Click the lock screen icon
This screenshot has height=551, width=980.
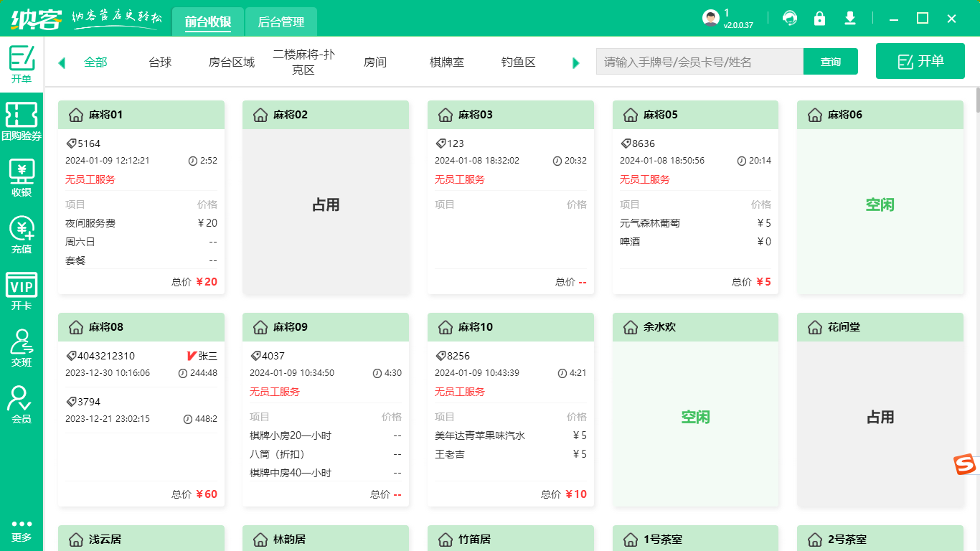(x=820, y=18)
